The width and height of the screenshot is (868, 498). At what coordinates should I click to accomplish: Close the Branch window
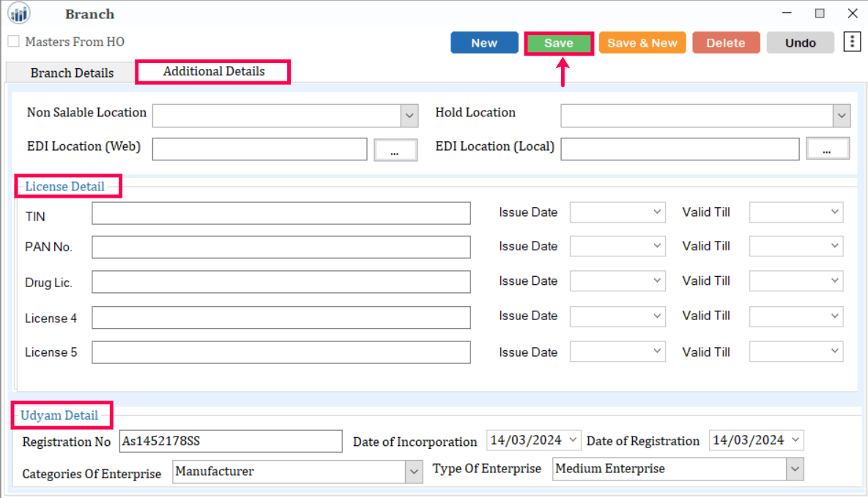(853, 12)
